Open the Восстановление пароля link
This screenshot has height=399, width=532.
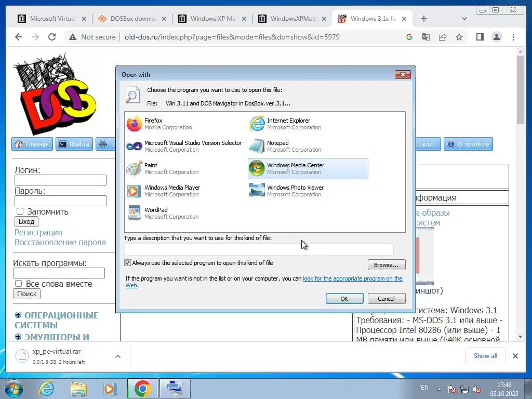[60, 242]
